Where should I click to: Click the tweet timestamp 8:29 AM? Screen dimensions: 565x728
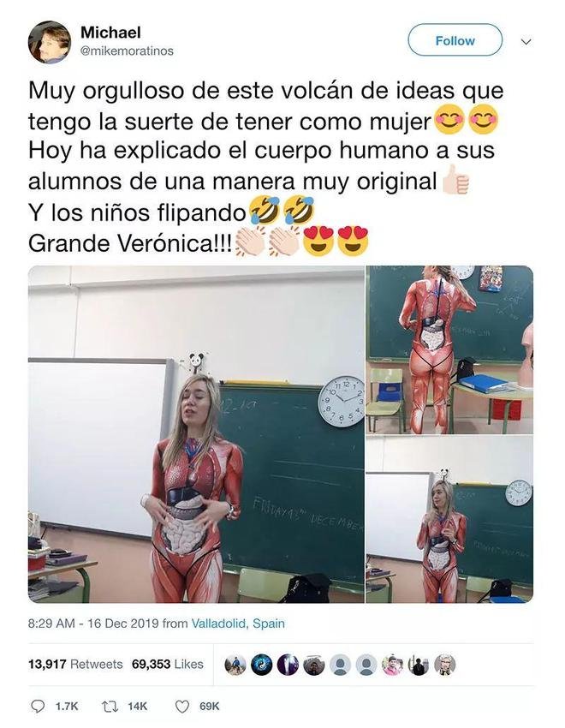[x=51, y=623]
